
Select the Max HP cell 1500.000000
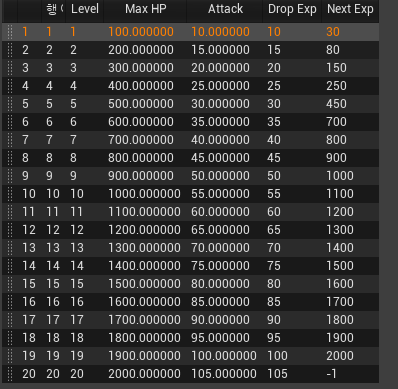point(144,284)
